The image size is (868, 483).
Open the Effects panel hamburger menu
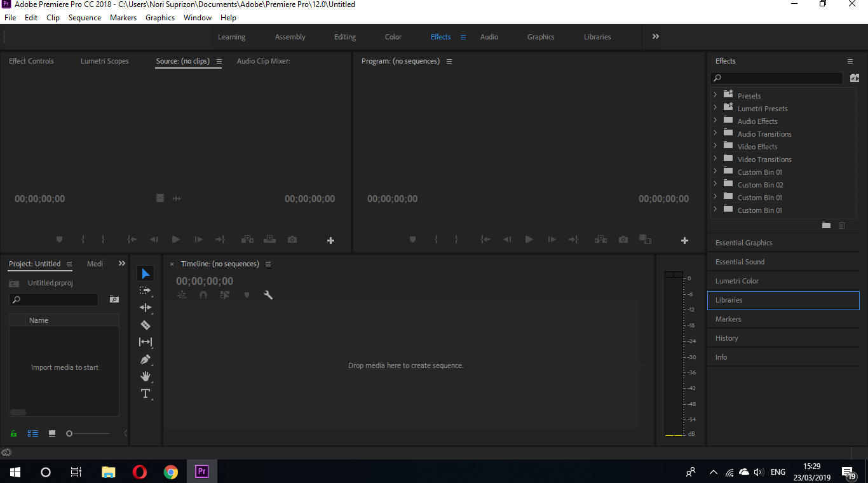[x=850, y=61]
